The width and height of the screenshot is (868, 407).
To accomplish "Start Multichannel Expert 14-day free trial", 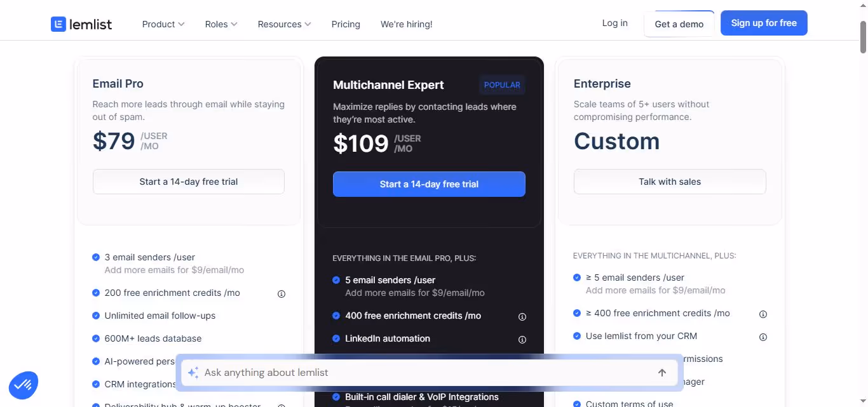I will (429, 184).
